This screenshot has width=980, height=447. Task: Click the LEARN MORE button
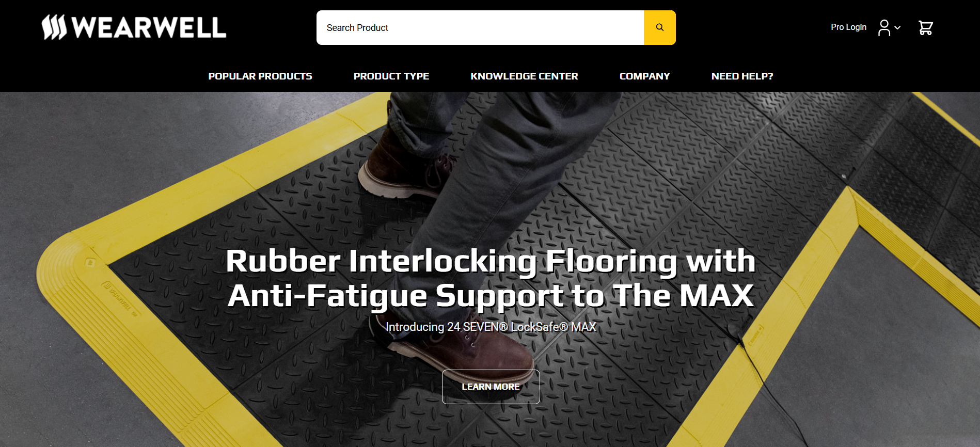click(x=491, y=387)
